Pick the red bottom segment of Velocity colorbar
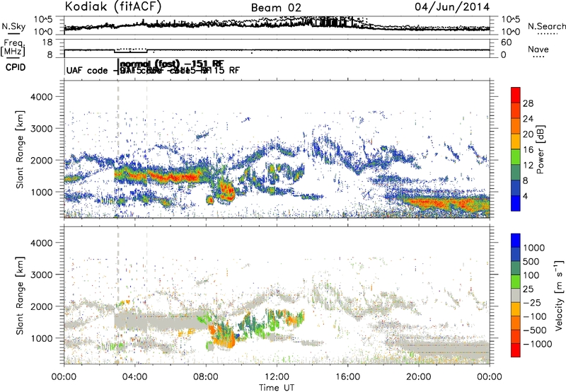The height and width of the screenshot is (392, 566). pos(516,350)
